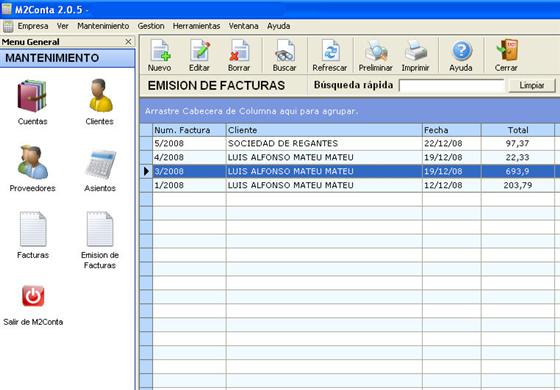Click the total value 203,79

click(x=518, y=185)
